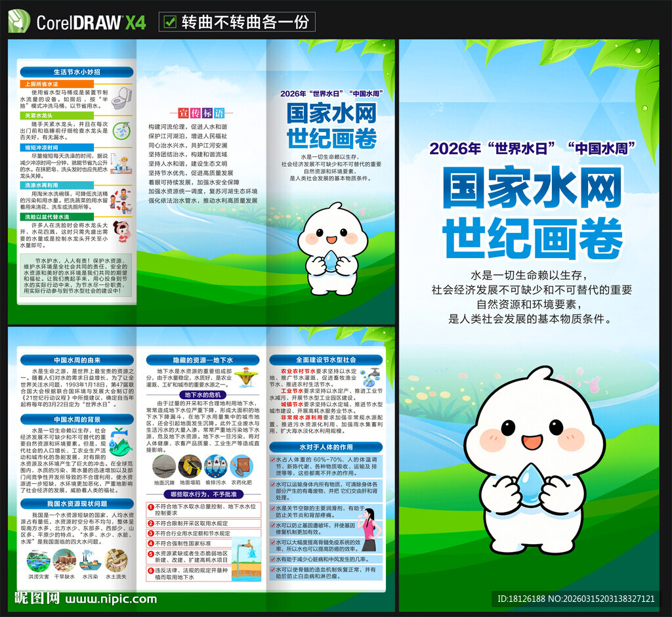Click the round faucet icon beside 关紧水龙头
672x617 pixels.
click(x=122, y=130)
